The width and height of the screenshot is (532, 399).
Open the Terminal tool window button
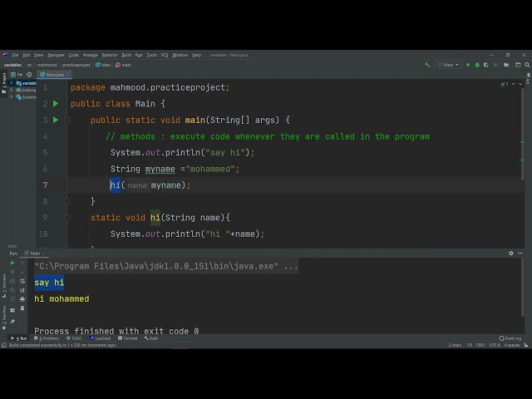click(x=127, y=338)
